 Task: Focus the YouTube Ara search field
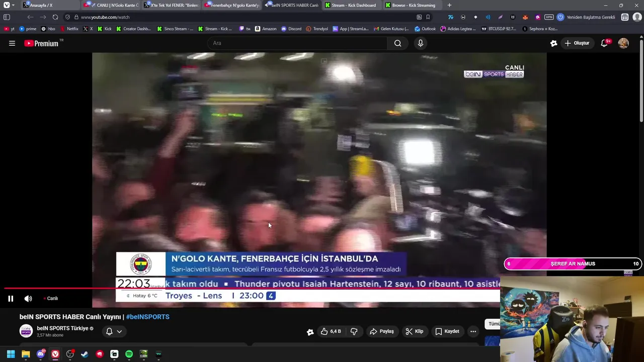pyautogui.click(x=297, y=43)
